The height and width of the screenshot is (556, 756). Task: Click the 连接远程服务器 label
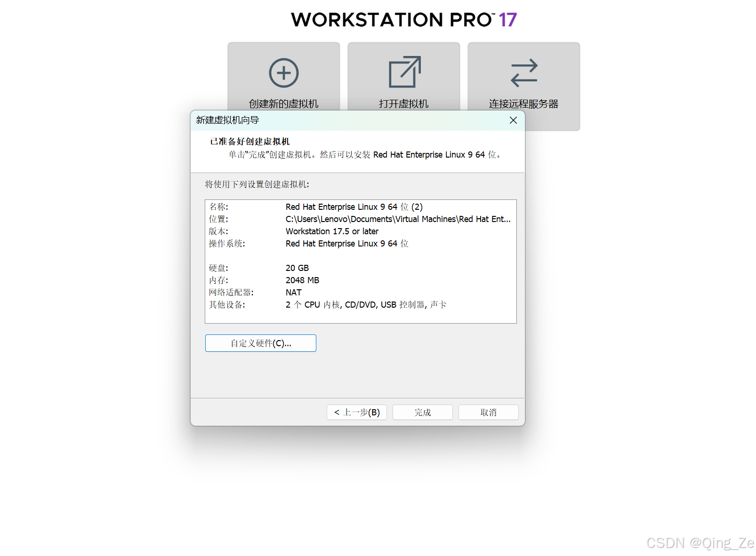pos(524,104)
